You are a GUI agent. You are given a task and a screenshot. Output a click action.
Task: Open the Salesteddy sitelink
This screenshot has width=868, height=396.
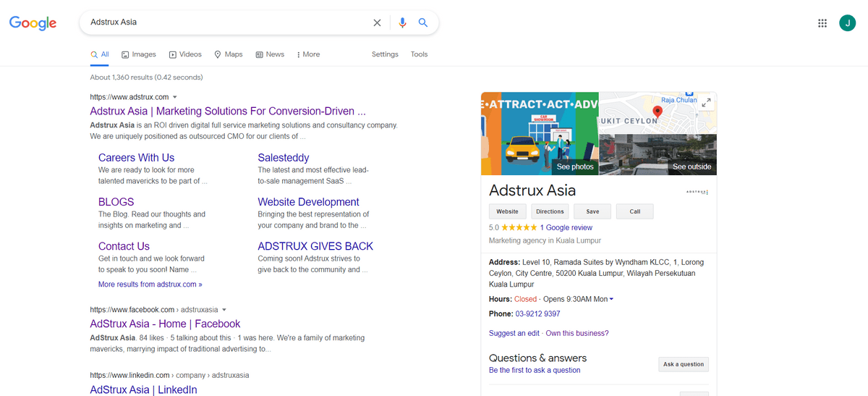click(x=284, y=158)
